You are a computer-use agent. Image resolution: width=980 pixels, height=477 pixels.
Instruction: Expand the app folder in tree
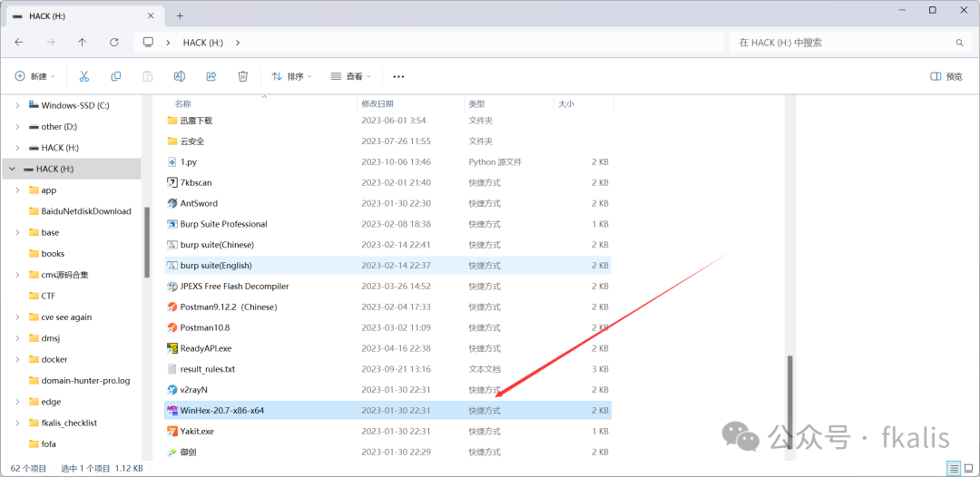tap(17, 190)
